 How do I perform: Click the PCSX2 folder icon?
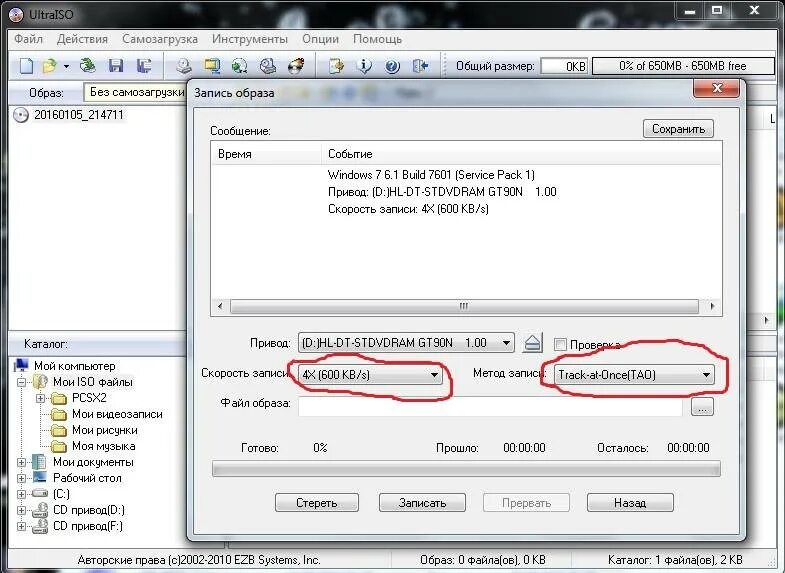pos(59,398)
